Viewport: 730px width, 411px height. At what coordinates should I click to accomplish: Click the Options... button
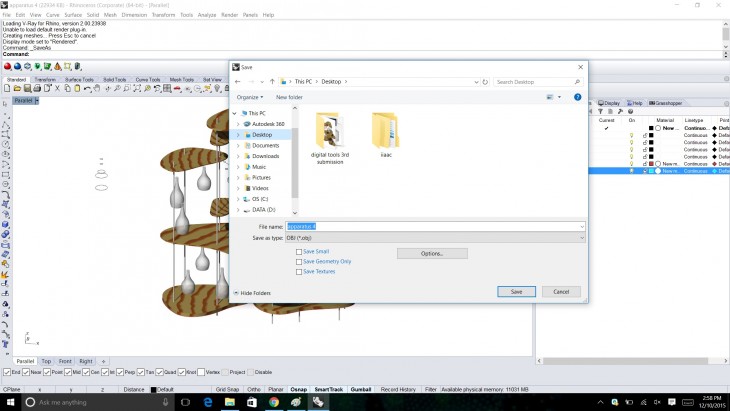click(x=432, y=254)
